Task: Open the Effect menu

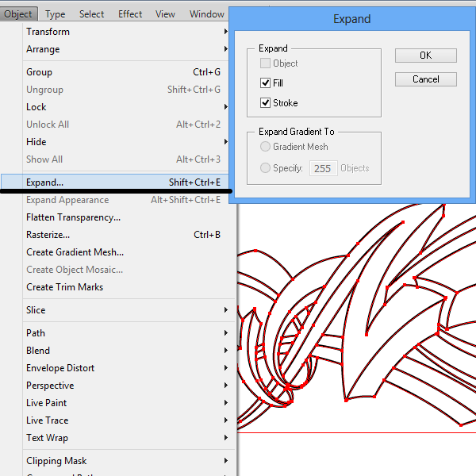Action: click(x=130, y=13)
